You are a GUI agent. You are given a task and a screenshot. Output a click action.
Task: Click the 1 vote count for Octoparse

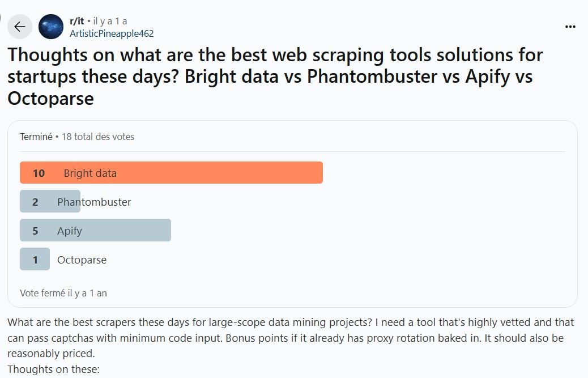point(35,260)
